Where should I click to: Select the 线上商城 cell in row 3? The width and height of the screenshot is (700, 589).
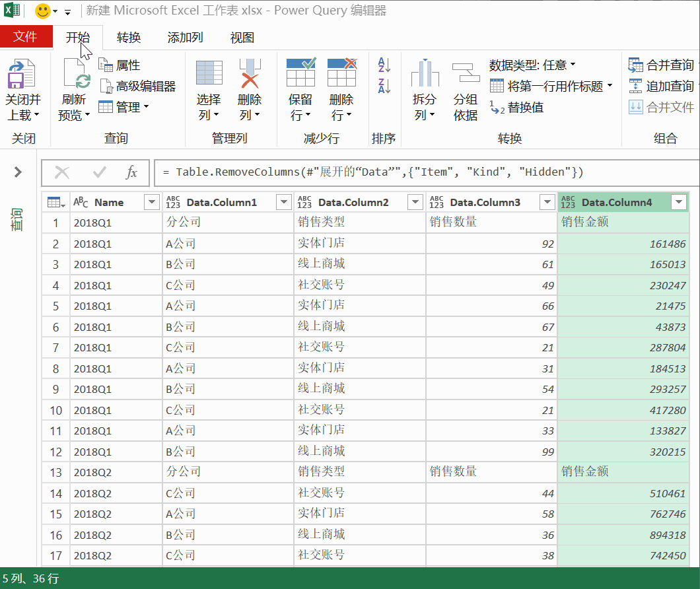pyautogui.click(x=360, y=264)
